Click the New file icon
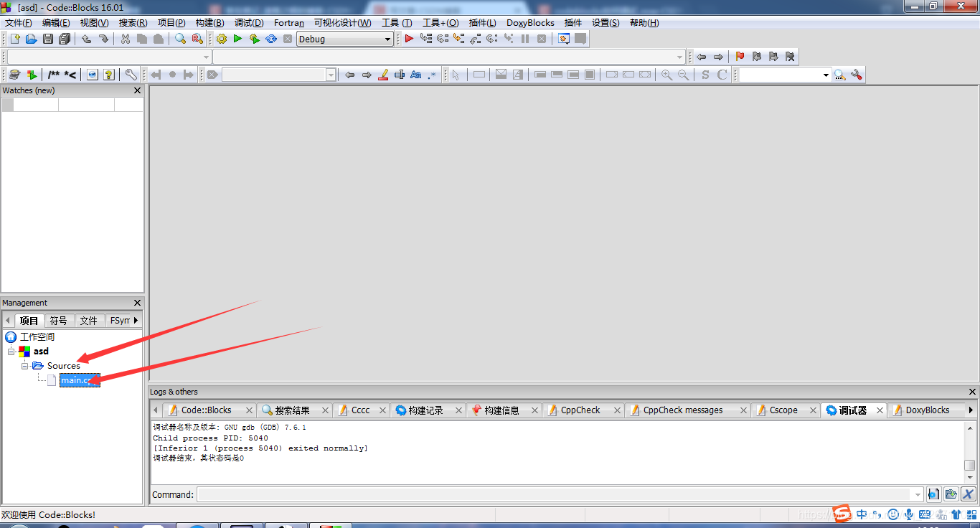The width and height of the screenshot is (980, 528). [x=14, y=39]
